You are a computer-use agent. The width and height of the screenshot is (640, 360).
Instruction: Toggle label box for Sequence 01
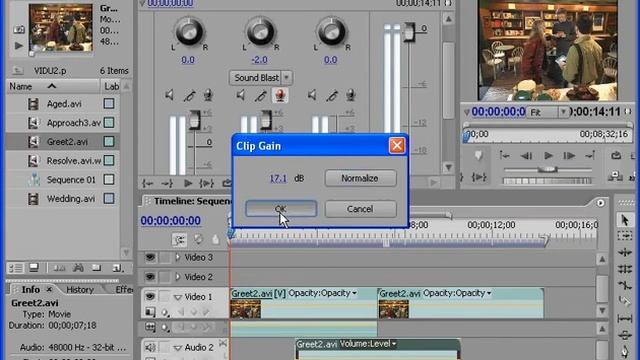pos(109,180)
